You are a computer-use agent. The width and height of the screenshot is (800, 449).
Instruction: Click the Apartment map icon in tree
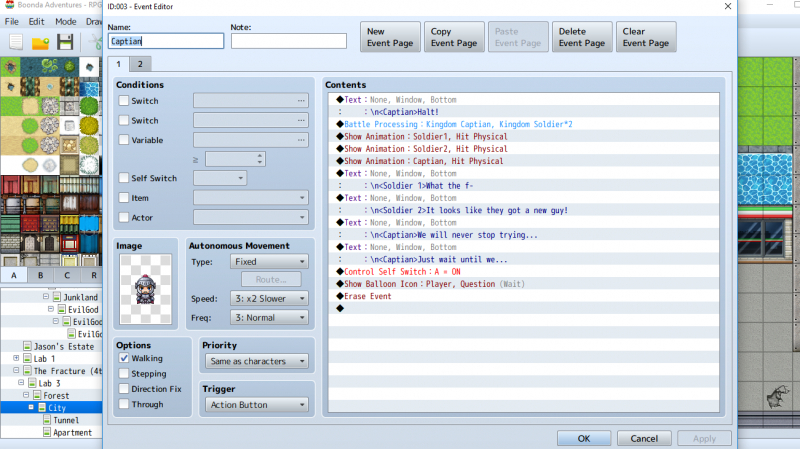(47, 432)
